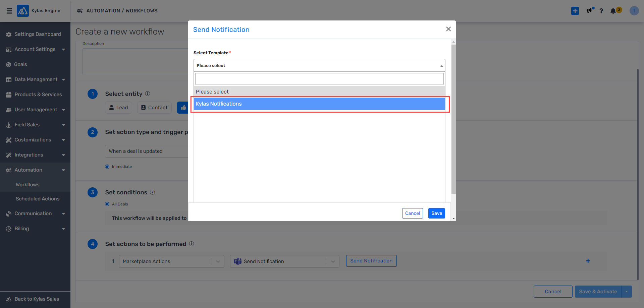This screenshot has height=308, width=644.
Task: Click the info icon beside Set conditions
Action: 152,192
